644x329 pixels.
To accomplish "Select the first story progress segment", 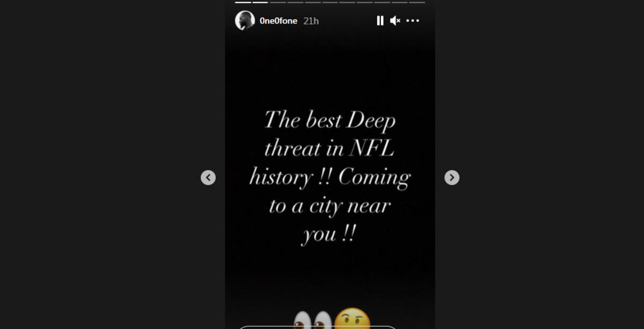I will (x=243, y=2).
